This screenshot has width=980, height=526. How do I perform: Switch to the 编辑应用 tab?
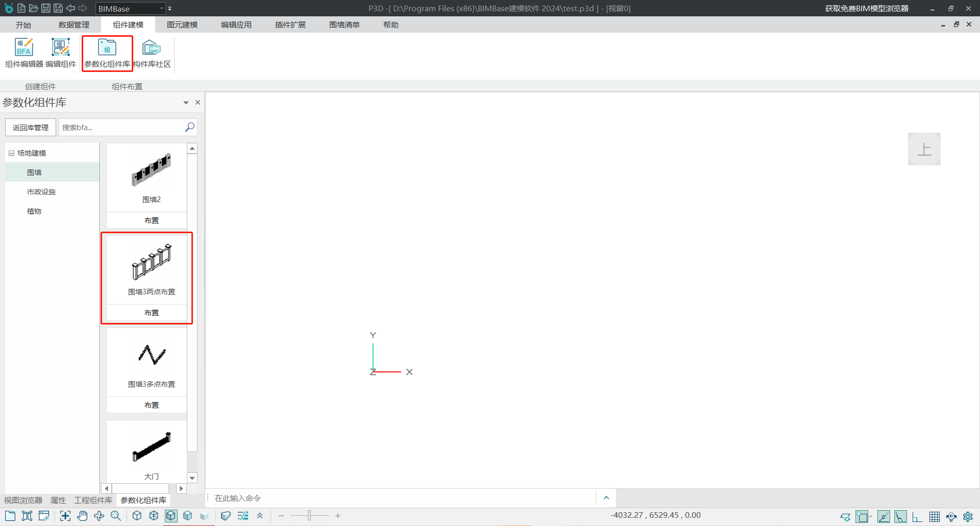tap(236, 24)
